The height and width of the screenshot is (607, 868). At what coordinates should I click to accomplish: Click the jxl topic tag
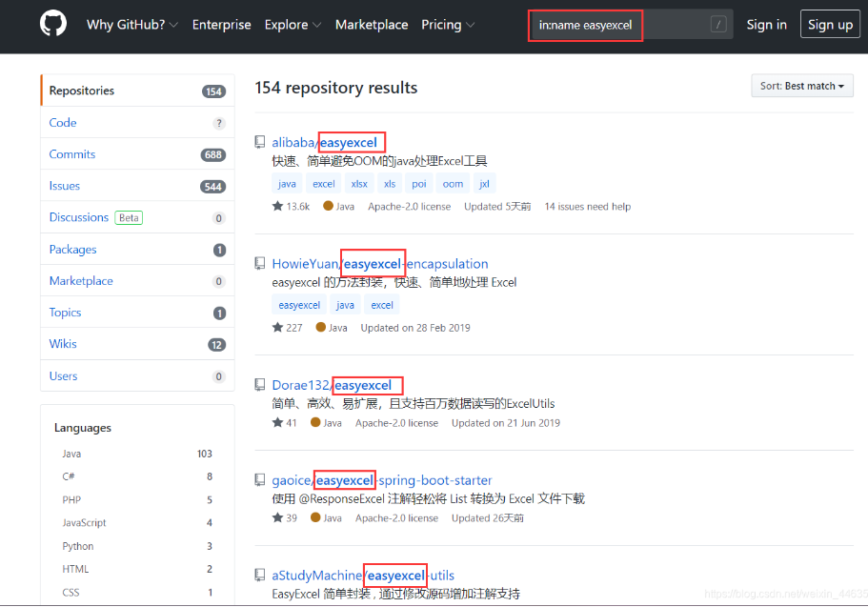484,184
